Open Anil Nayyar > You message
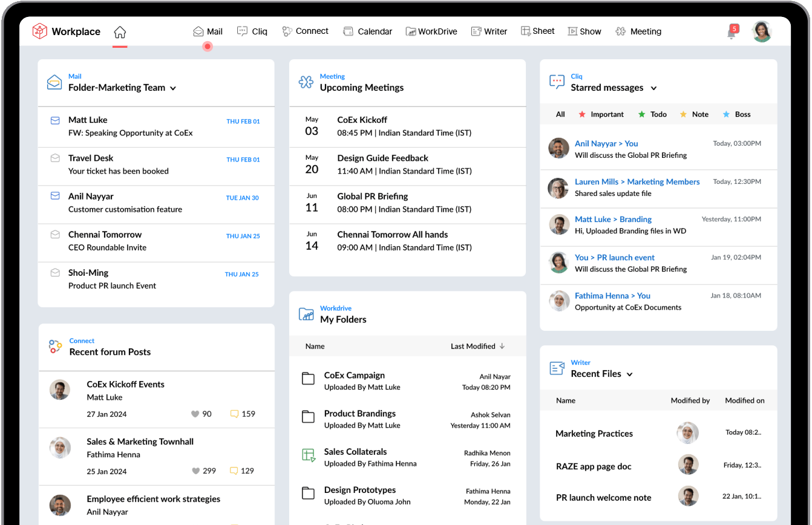This screenshot has height=525, width=812. [658, 149]
